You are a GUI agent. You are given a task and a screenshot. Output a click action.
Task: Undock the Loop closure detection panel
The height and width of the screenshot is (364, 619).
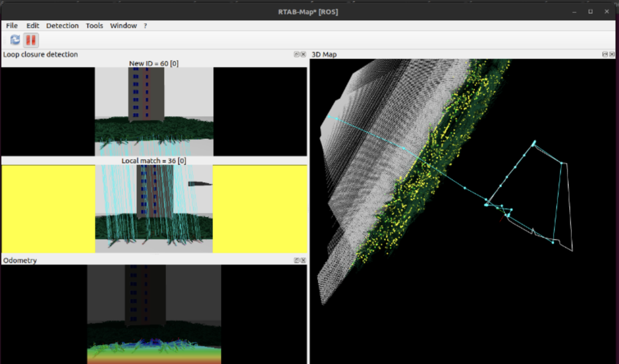[x=296, y=54]
